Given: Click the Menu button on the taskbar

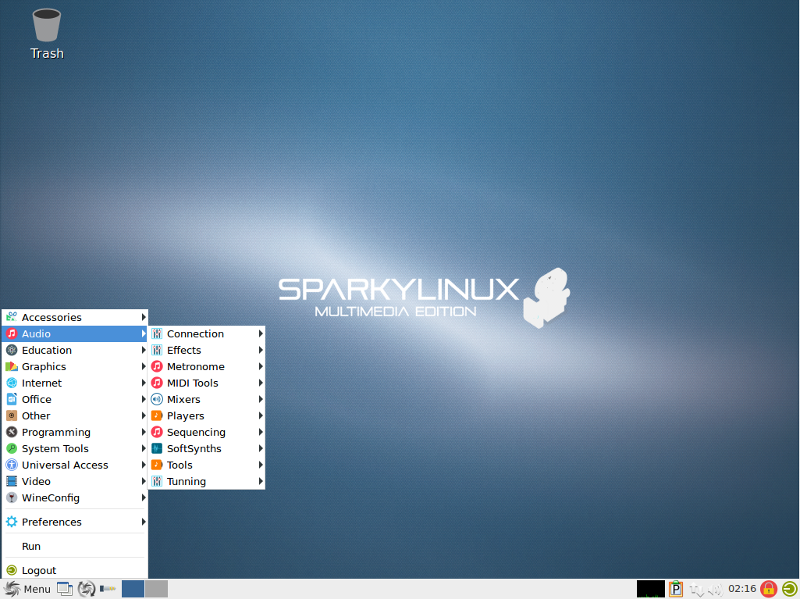Looking at the screenshot, I should [27, 589].
